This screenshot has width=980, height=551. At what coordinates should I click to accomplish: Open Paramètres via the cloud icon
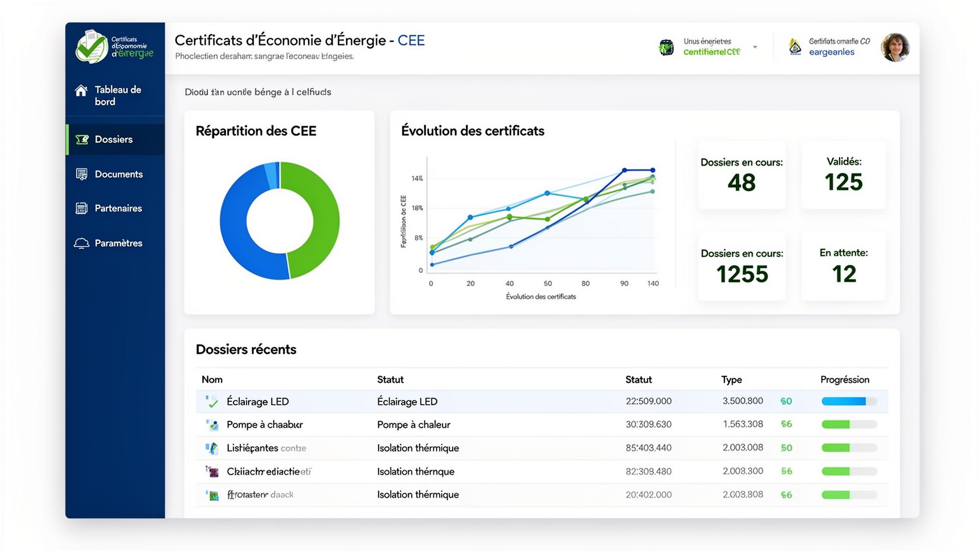[x=81, y=243]
